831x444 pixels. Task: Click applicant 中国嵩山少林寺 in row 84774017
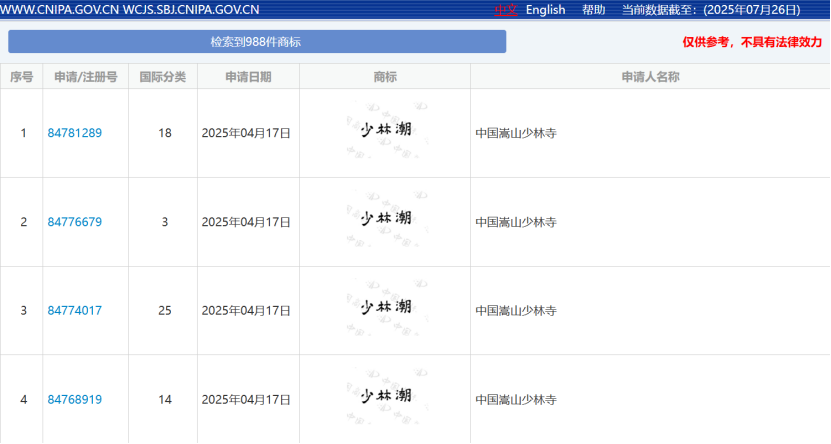(x=516, y=310)
